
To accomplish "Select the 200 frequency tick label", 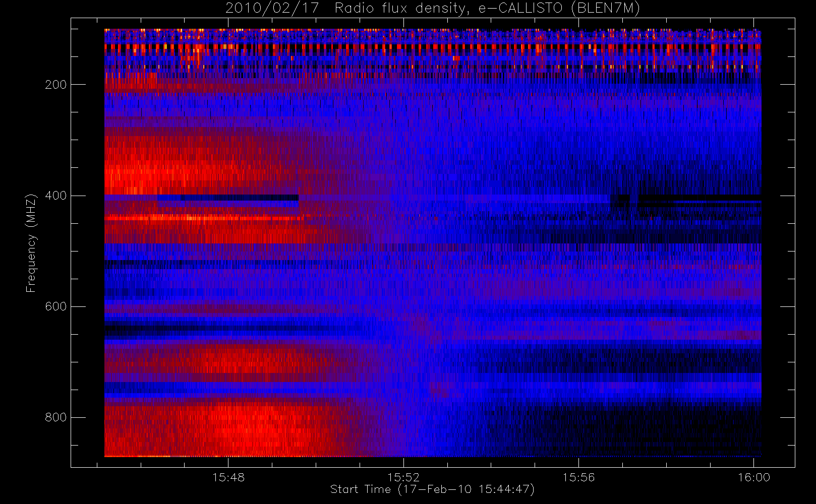I will pyautogui.click(x=55, y=85).
